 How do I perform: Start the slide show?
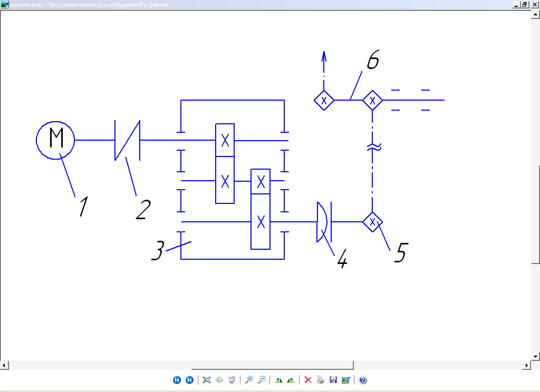point(232,380)
